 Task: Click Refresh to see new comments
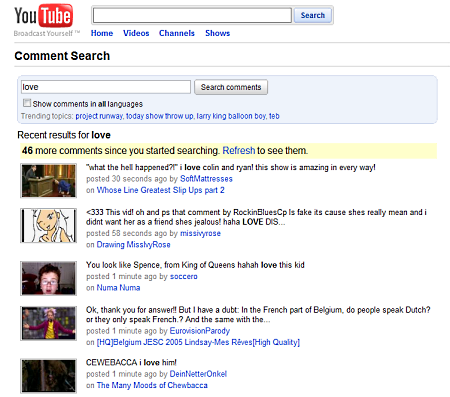(x=239, y=151)
